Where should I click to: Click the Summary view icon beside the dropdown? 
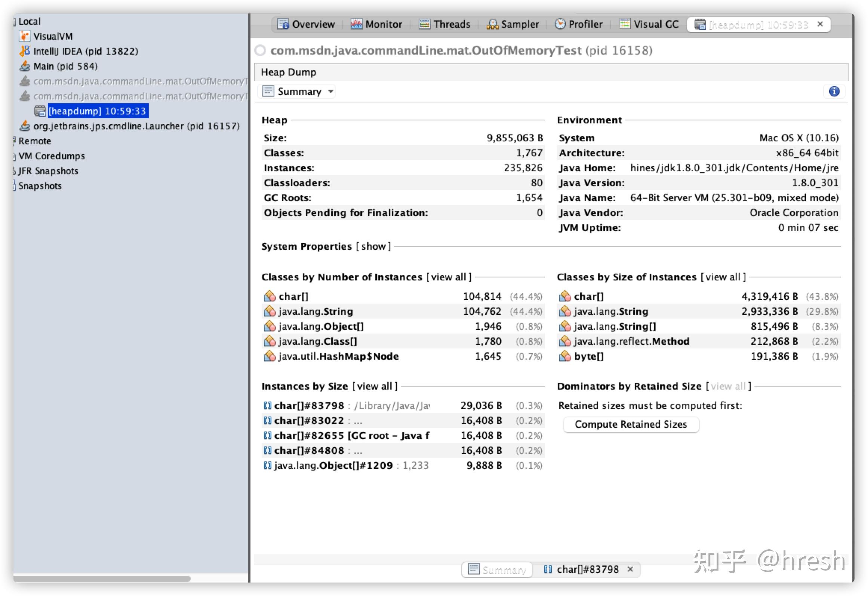pos(268,91)
